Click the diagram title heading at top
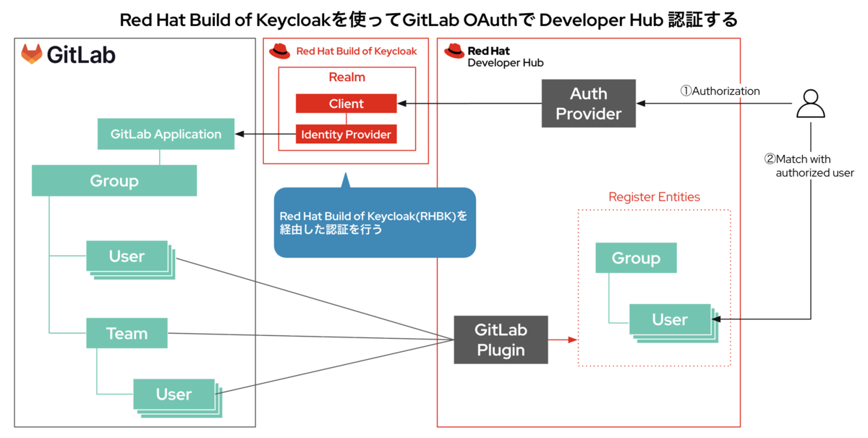The height and width of the screenshot is (438, 868). (428, 19)
